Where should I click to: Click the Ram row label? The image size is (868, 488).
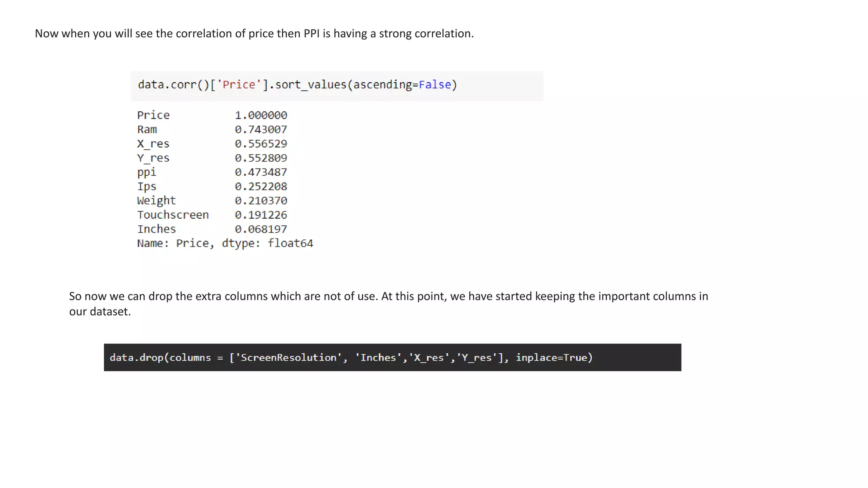coord(147,130)
